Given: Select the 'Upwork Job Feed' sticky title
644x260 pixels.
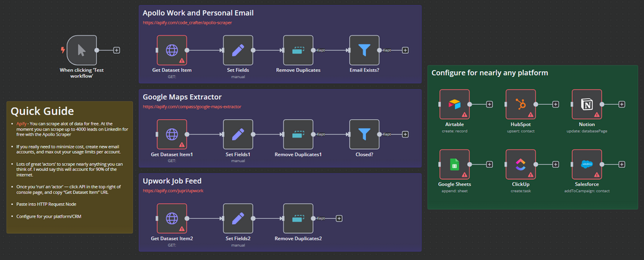Looking at the screenshot, I should [x=172, y=181].
